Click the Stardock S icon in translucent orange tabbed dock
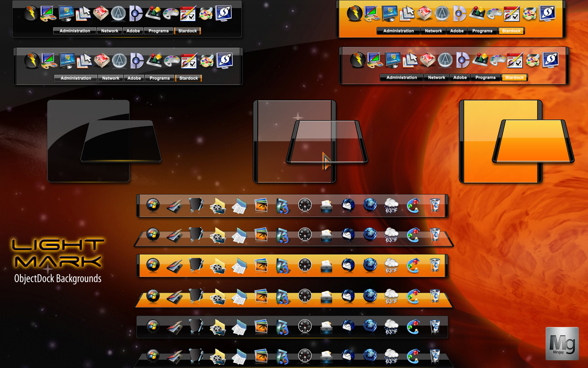The height and width of the screenshot is (368, 588). click(x=550, y=60)
